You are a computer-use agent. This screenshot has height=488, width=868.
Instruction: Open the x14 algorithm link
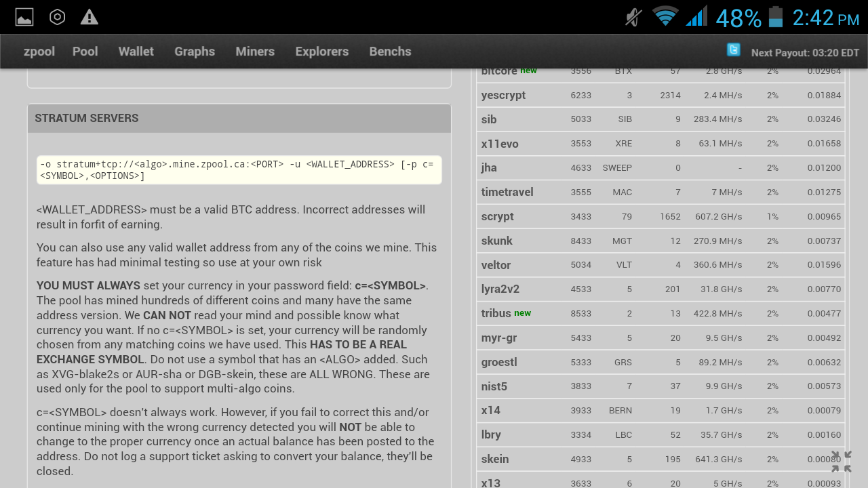[491, 411]
